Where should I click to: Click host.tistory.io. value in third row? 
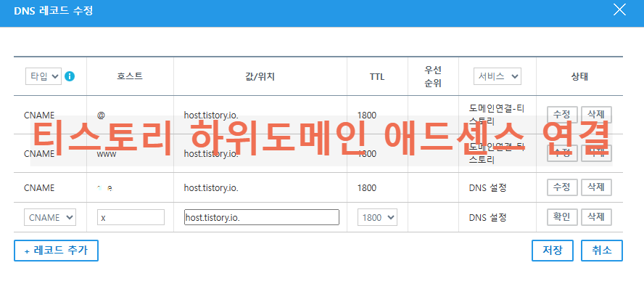point(211,188)
